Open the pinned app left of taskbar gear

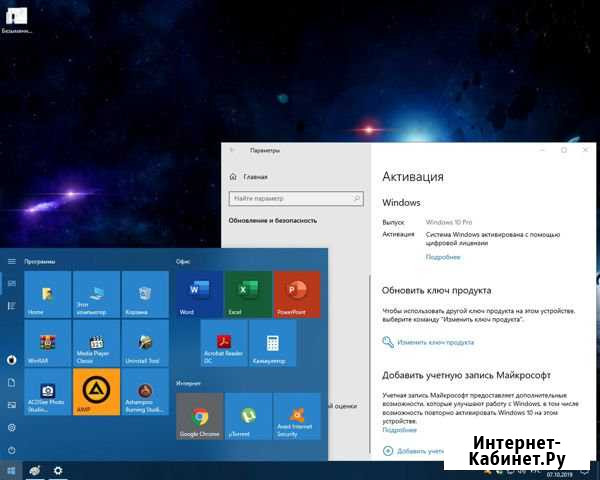coord(35,470)
